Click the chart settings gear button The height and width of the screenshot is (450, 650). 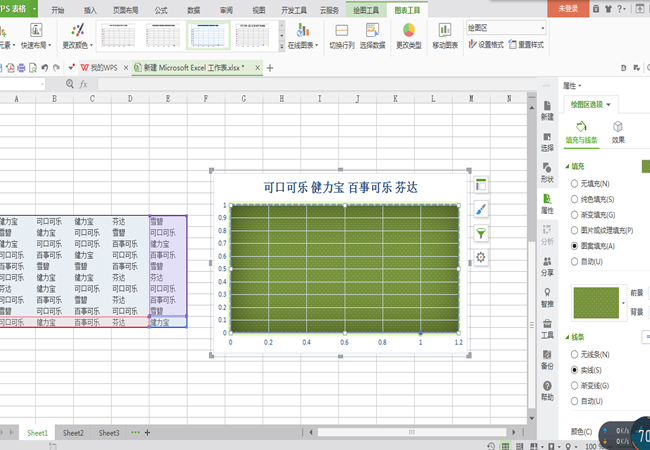tap(480, 257)
